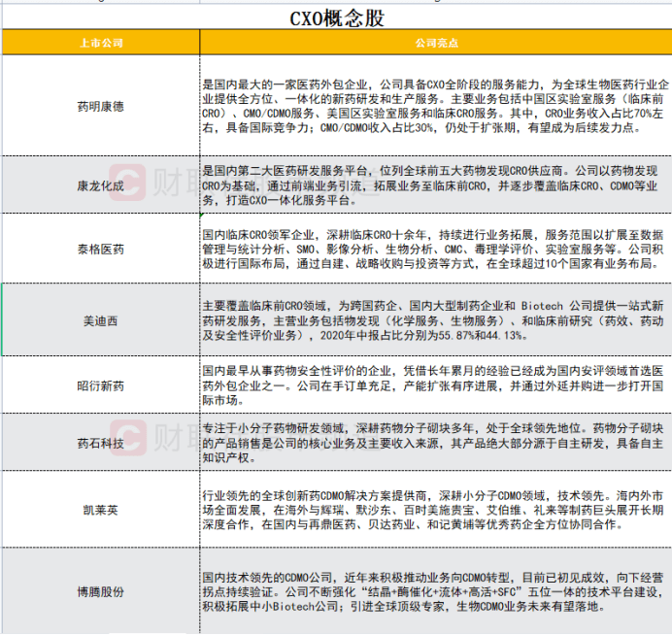Click the CXO概念股 title cell

pyautogui.click(x=336, y=17)
